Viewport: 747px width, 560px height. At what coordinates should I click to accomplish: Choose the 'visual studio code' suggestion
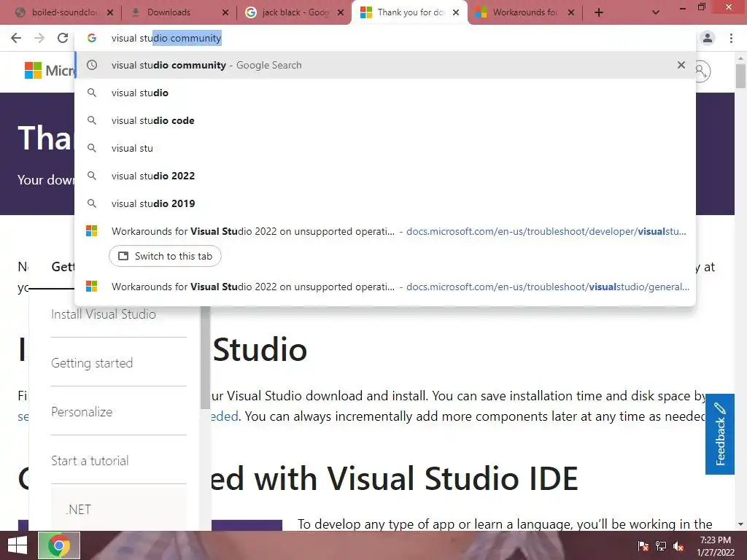385,120
